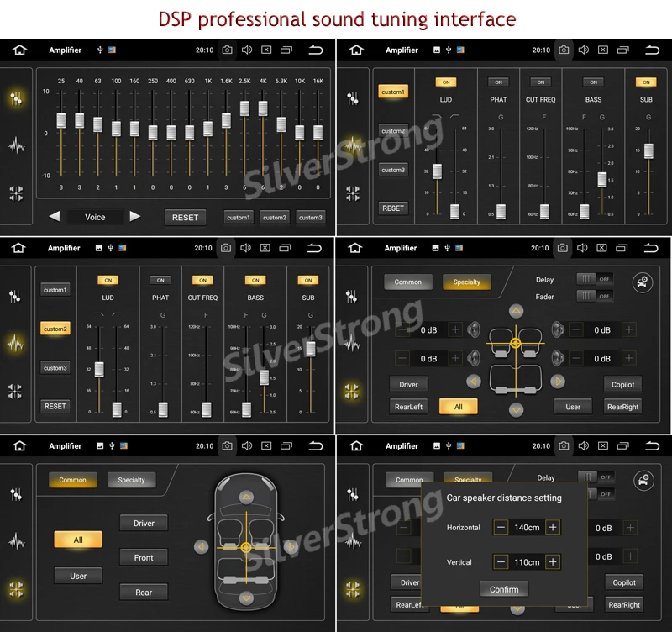Tap the home icon on the equalizer screen
This screenshot has height=632, width=672.
point(19,50)
